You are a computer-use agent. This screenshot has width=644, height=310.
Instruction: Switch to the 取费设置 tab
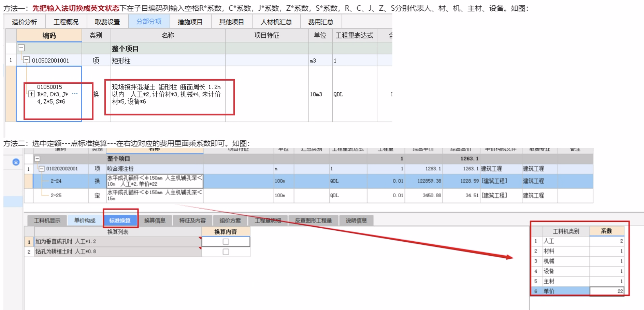[x=107, y=22]
